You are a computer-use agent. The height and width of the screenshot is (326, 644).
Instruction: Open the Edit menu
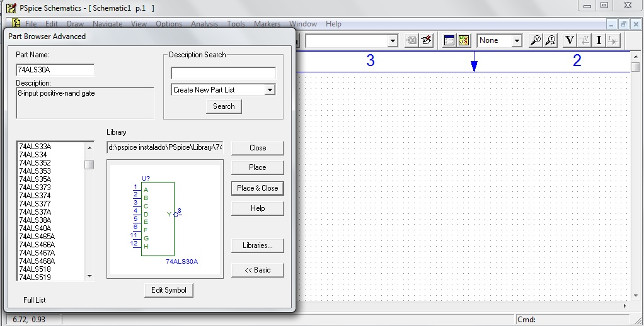52,24
